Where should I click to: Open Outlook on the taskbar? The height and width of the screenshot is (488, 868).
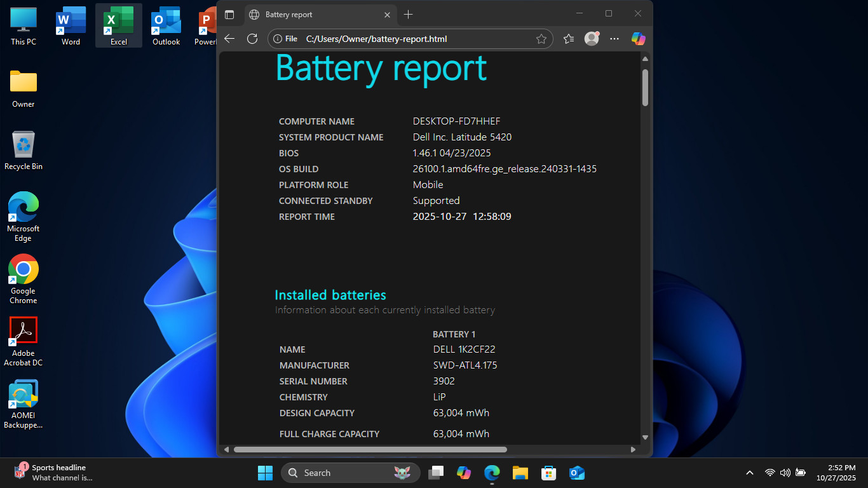[576, 473]
